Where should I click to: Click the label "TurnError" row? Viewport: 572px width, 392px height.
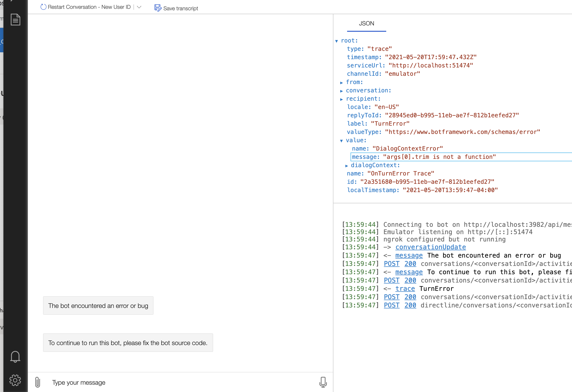[x=378, y=124]
